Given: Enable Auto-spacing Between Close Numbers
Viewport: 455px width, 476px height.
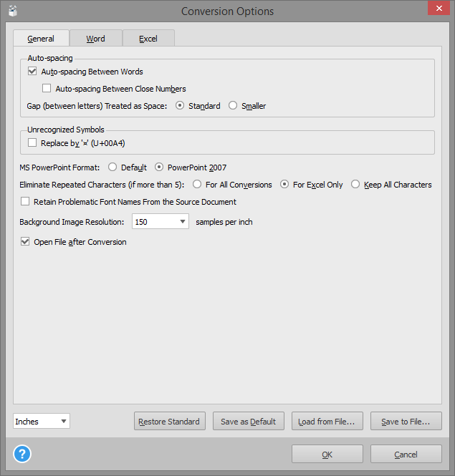Looking at the screenshot, I should (47, 88).
